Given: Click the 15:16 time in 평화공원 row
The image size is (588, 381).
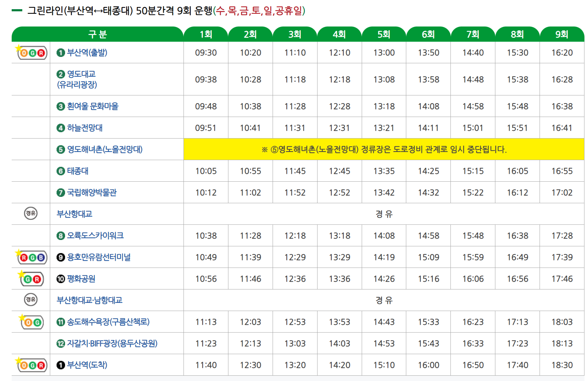Looking at the screenshot, I should (x=429, y=279).
